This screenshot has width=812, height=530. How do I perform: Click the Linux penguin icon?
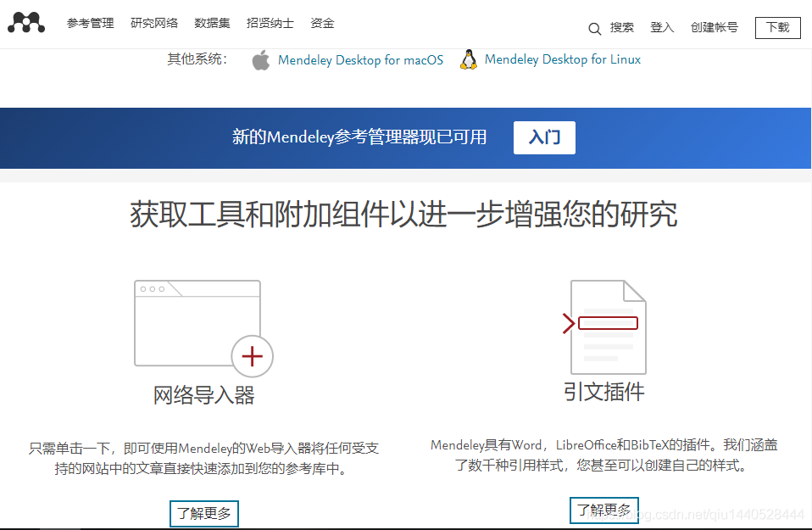tap(469, 59)
